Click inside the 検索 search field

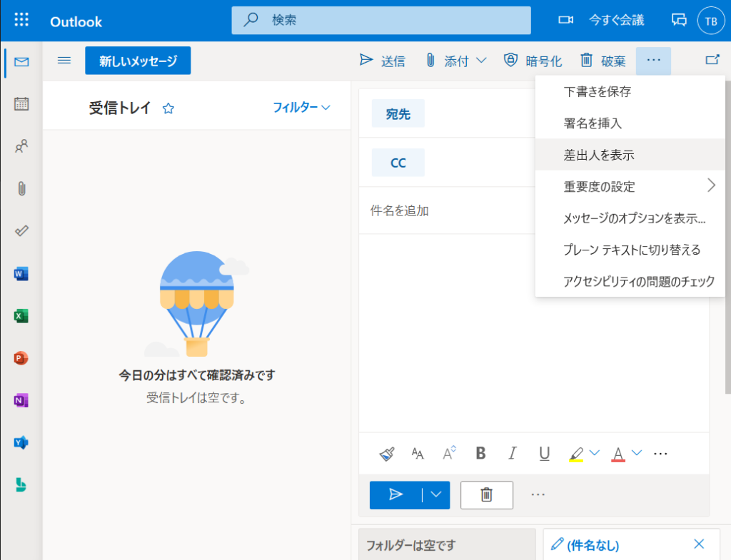[x=381, y=20]
